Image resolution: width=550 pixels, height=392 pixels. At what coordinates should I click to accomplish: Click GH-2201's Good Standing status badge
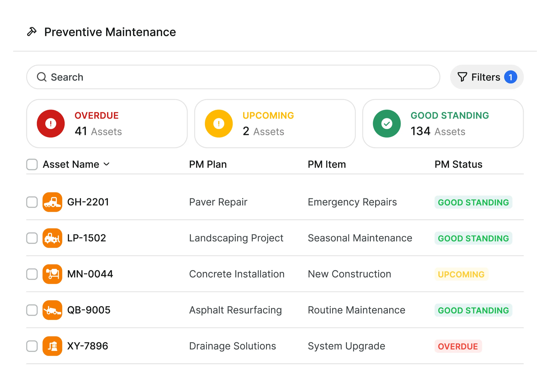473,202
